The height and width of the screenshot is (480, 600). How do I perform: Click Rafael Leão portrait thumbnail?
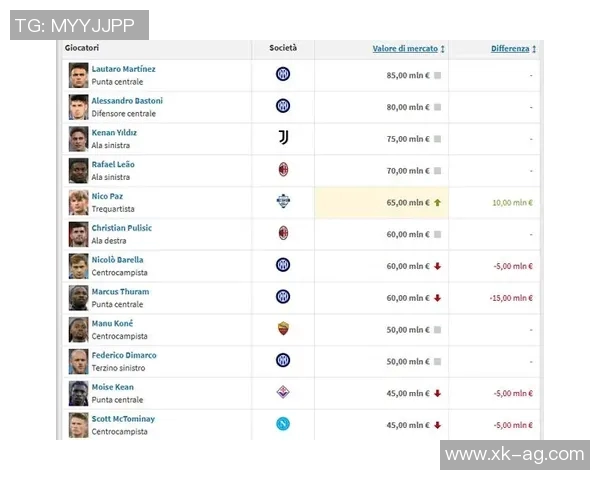point(78,170)
